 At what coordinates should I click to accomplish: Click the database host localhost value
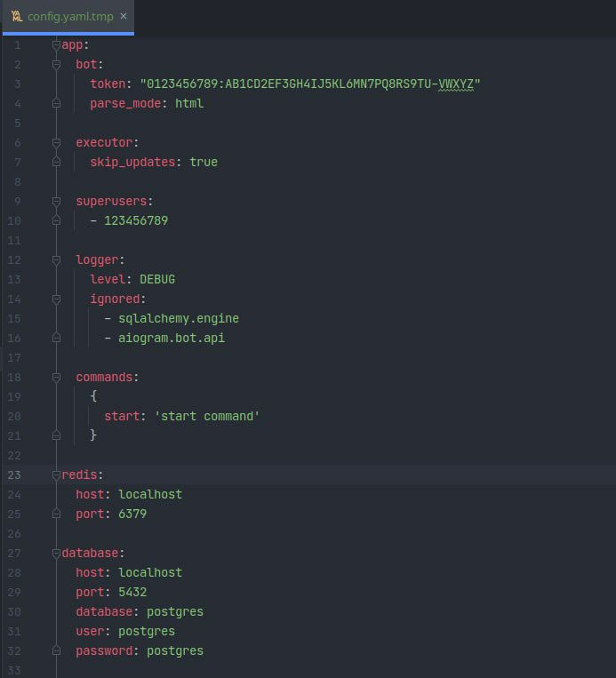click(x=150, y=573)
